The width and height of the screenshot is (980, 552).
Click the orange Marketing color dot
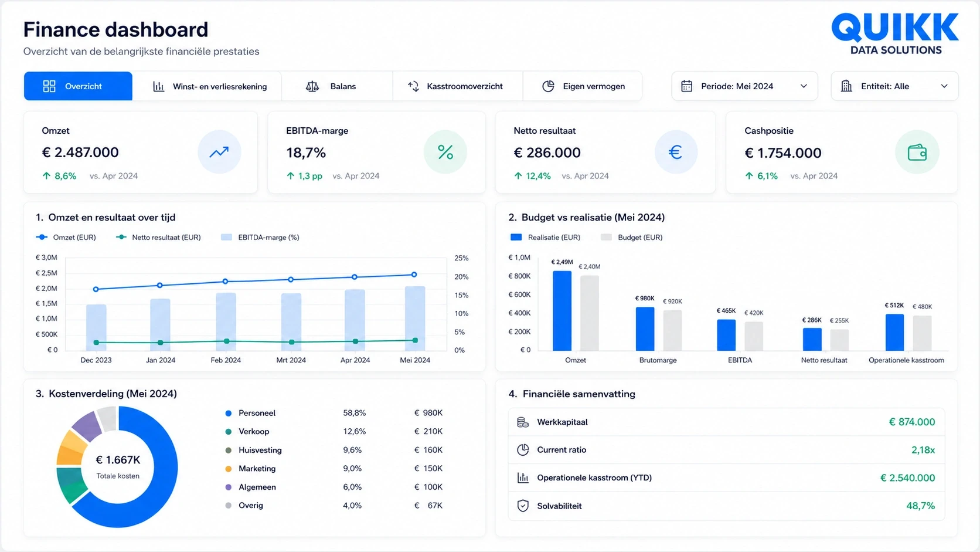pyautogui.click(x=229, y=469)
